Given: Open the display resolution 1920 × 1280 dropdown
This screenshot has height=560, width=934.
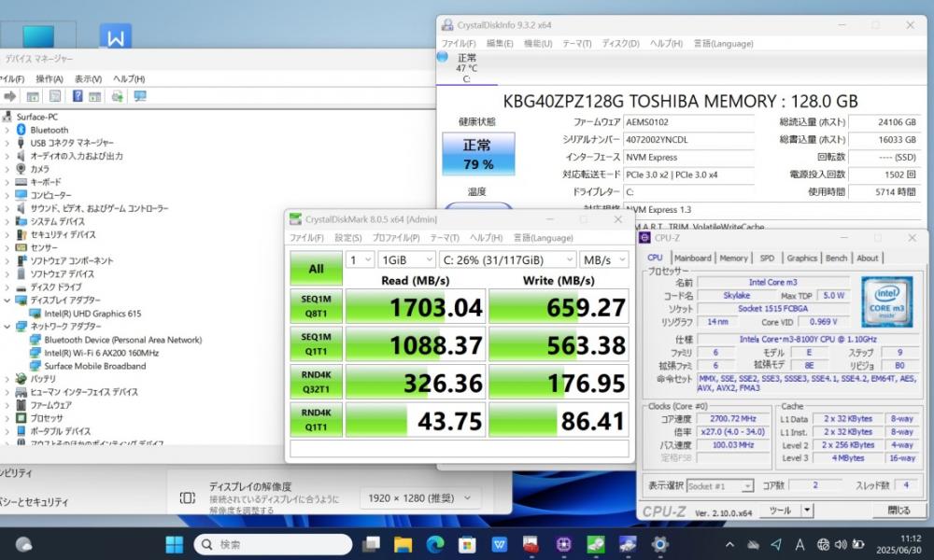Looking at the screenshot, I should [x=418, y=498].
